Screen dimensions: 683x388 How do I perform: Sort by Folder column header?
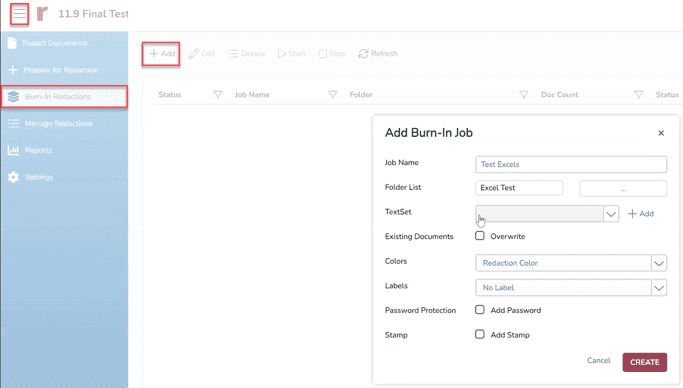361,94
